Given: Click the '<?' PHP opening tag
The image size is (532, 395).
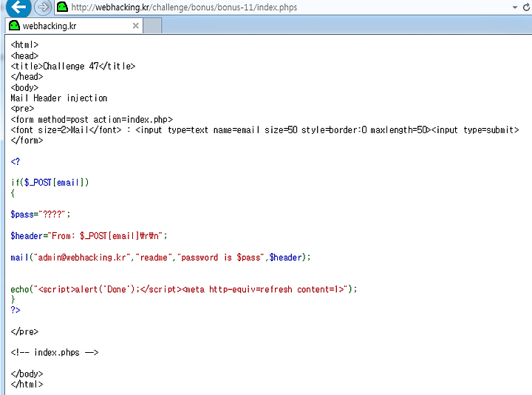Looking at the screenshot, I should pyautogui.click(x=16, y=161).
